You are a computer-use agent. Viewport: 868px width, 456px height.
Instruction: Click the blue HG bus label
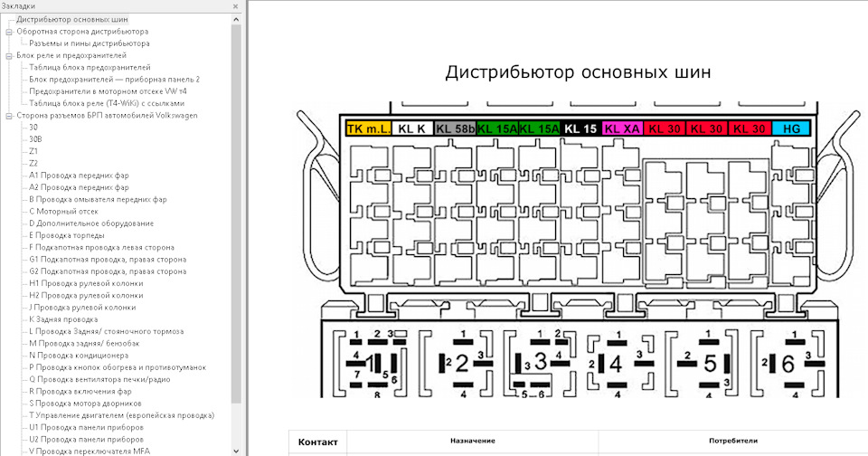[x=791, y=128]
